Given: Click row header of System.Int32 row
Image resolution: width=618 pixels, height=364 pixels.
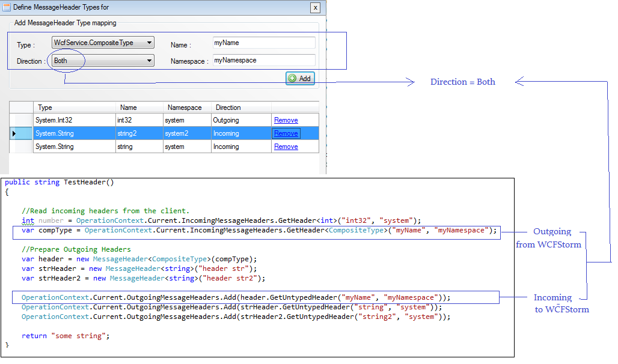Looking at the screenshot, I should tap(21, 120).
